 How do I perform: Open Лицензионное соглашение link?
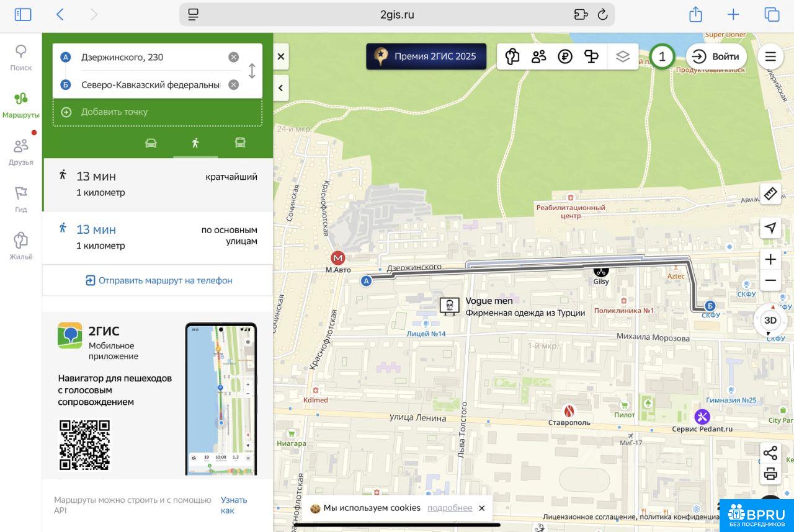click(x=588, y=516)
